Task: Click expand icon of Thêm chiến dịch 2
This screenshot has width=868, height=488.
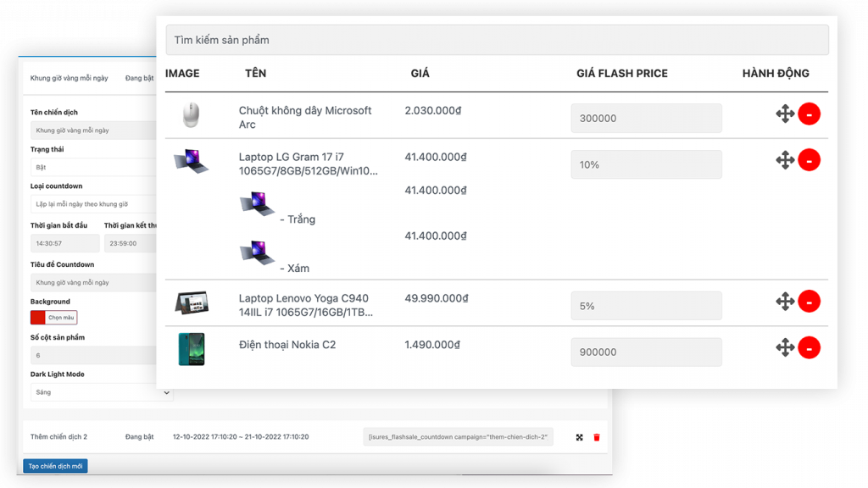Action: pyautogui.click(x=580, y=437)
